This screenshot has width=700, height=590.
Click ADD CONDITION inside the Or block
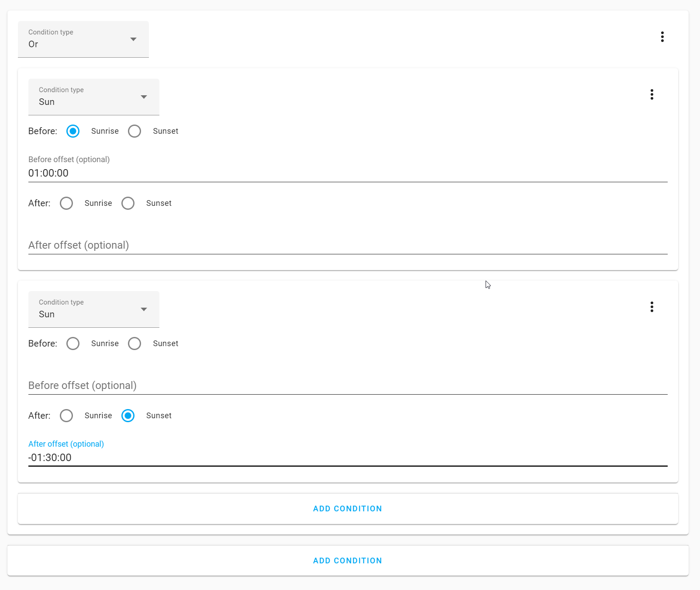[x=347, y=508]
